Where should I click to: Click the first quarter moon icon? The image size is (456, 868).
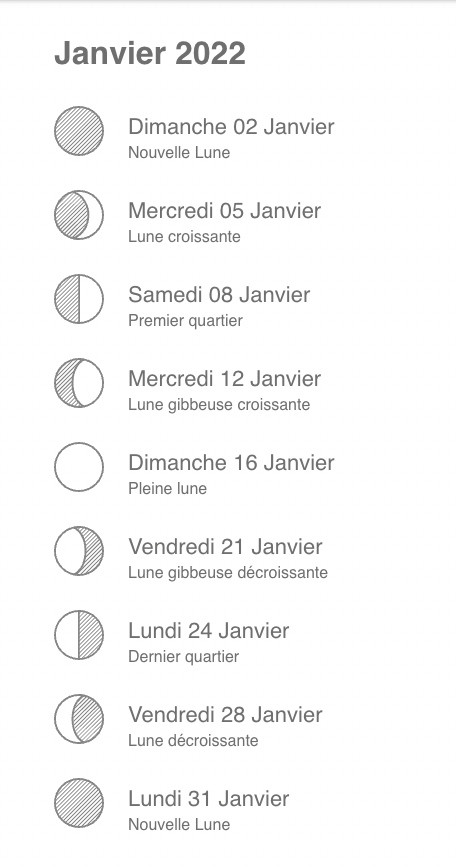pos(79,299)
